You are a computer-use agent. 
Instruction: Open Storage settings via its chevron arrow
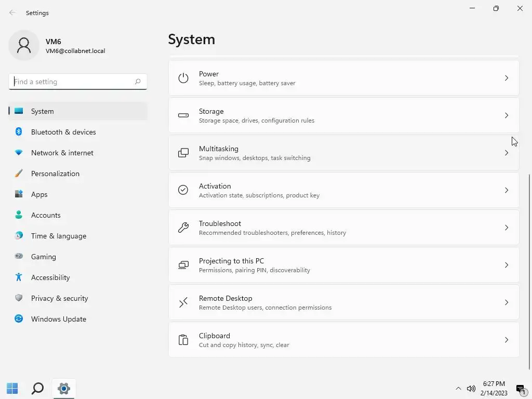(x=507, y=115)
